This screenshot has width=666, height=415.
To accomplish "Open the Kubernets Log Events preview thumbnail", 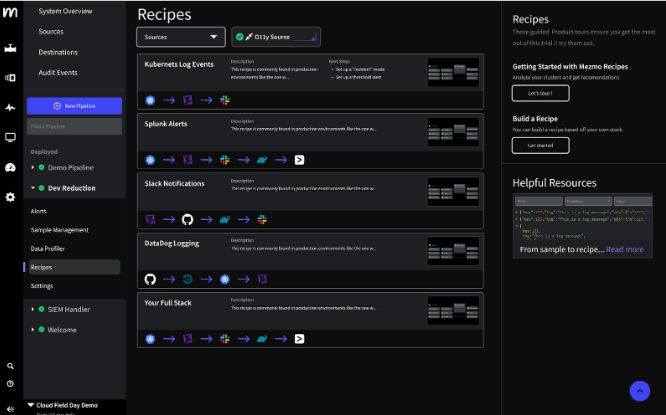I will coord(453,72).
